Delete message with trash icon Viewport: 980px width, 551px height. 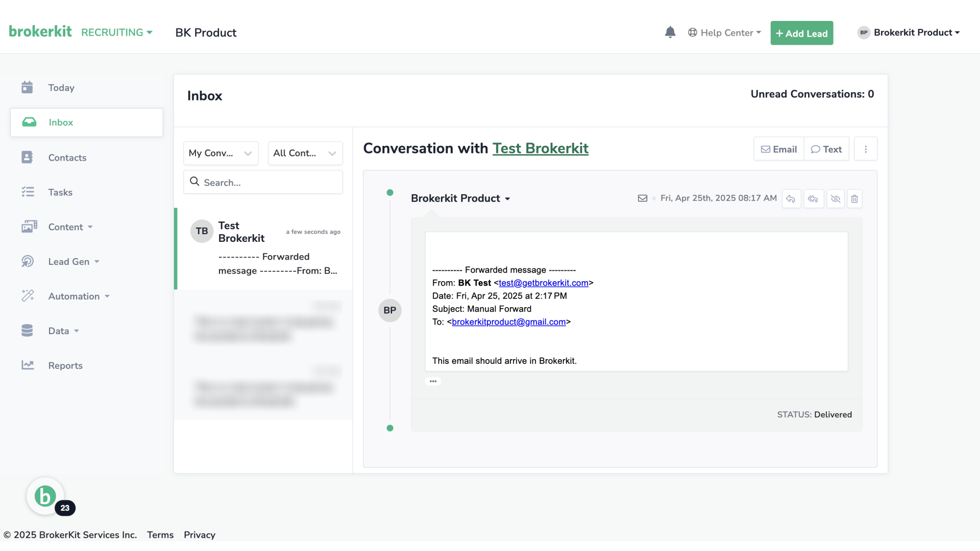coord(854,198)
